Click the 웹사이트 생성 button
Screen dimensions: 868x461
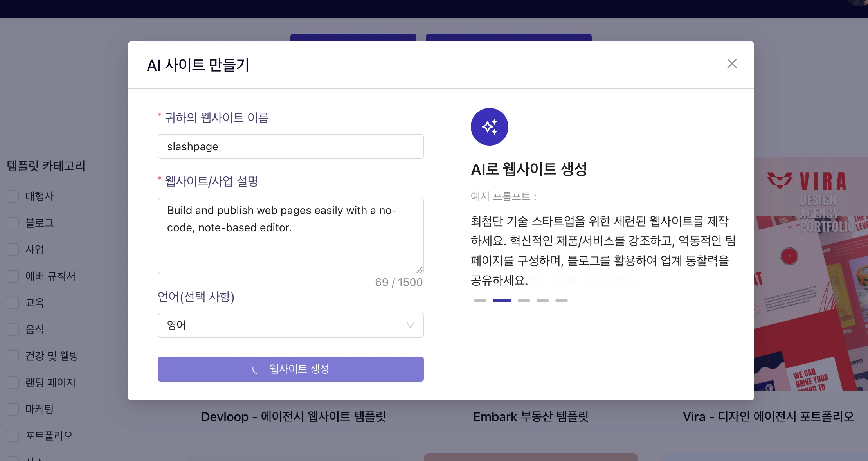click(x=290, y=369)
